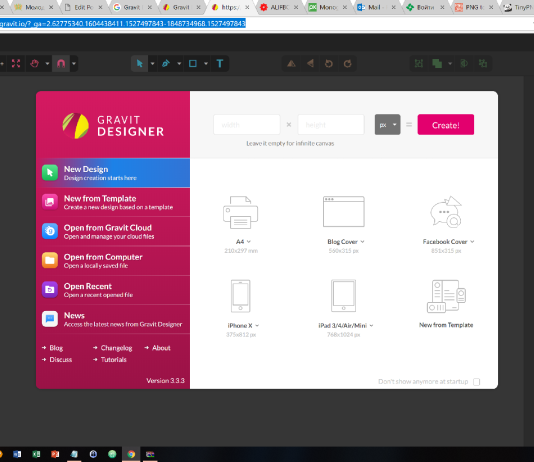Click the group selection icon
Screen dimensions: 534x462
419,64
